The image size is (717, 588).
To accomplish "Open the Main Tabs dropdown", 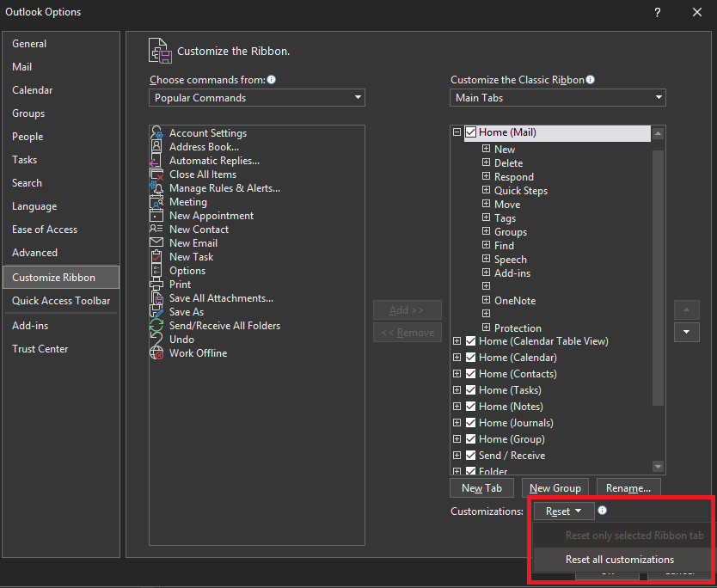I will point(558,97).
